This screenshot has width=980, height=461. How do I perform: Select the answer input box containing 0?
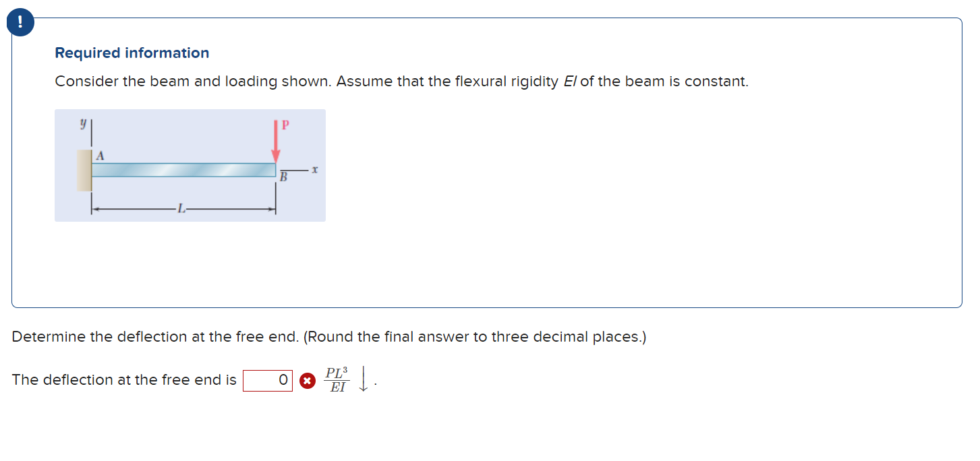tap(268, 379)
